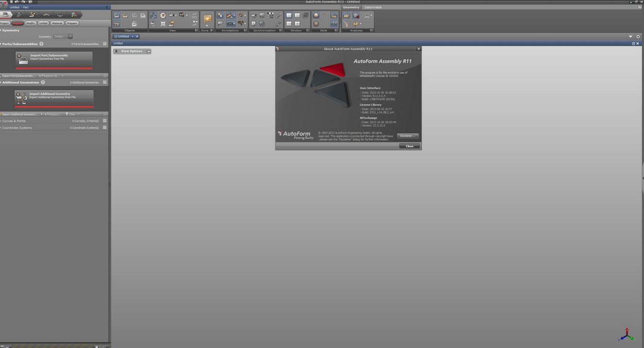Toggle the Additional Geometries checkbox
Screen dimensions: 644x348
(105, 83)
